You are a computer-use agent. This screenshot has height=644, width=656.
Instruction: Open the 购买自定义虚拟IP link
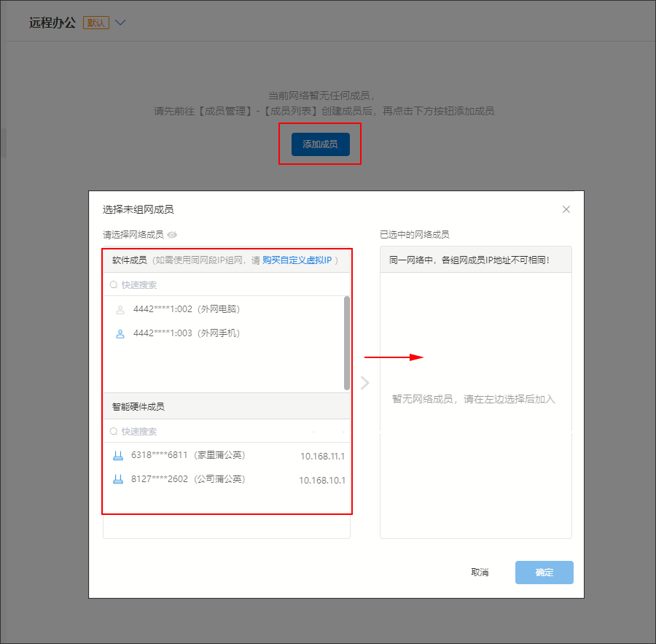[x=297, y=260]
